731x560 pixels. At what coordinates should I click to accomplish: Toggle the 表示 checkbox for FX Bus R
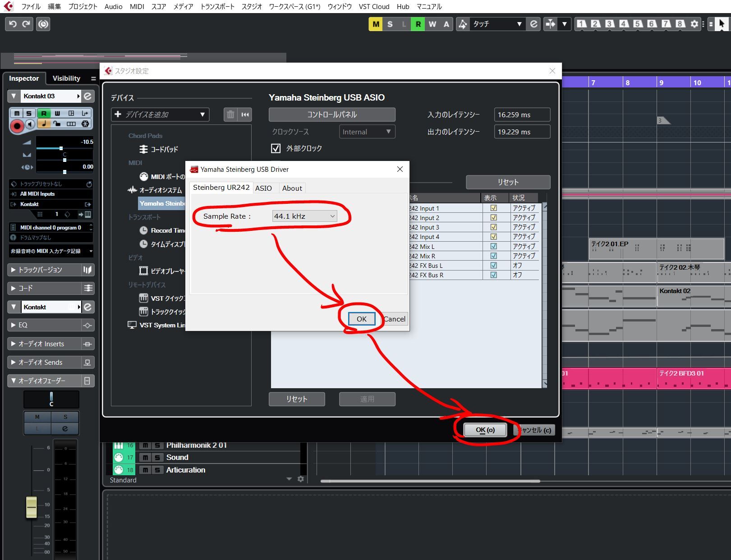494,275
